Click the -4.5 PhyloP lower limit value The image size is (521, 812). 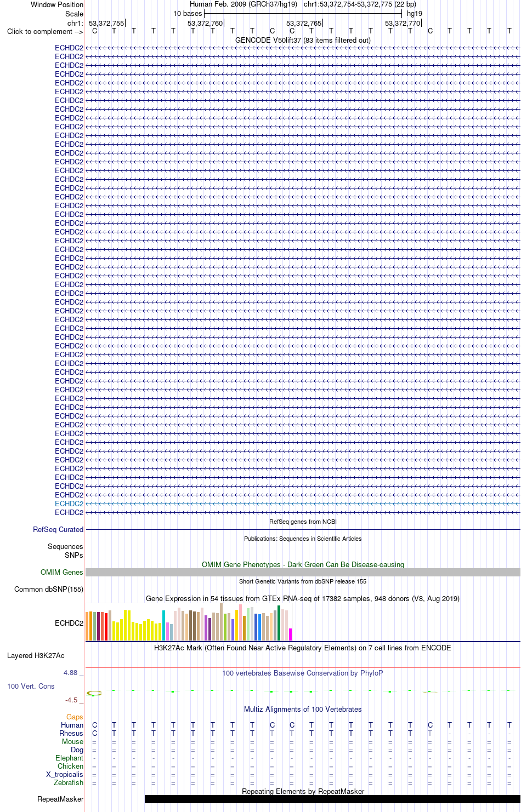tap(71, 700)
